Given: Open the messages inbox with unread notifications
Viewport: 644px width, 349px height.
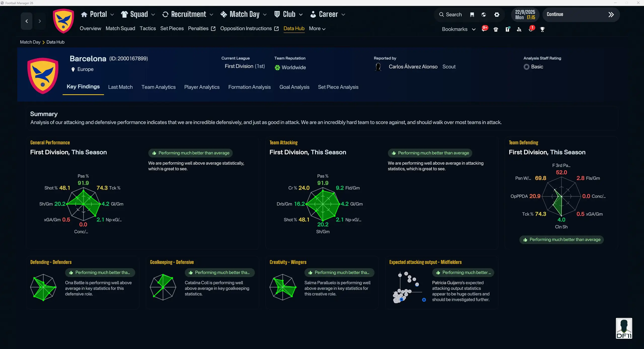Looking at the screenshot, I should (484, 29).
